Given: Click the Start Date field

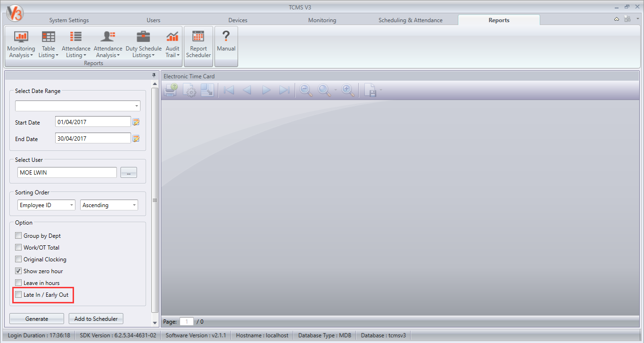Looking at the screenshot, I should pyautogui.click(x=93, y=122).
